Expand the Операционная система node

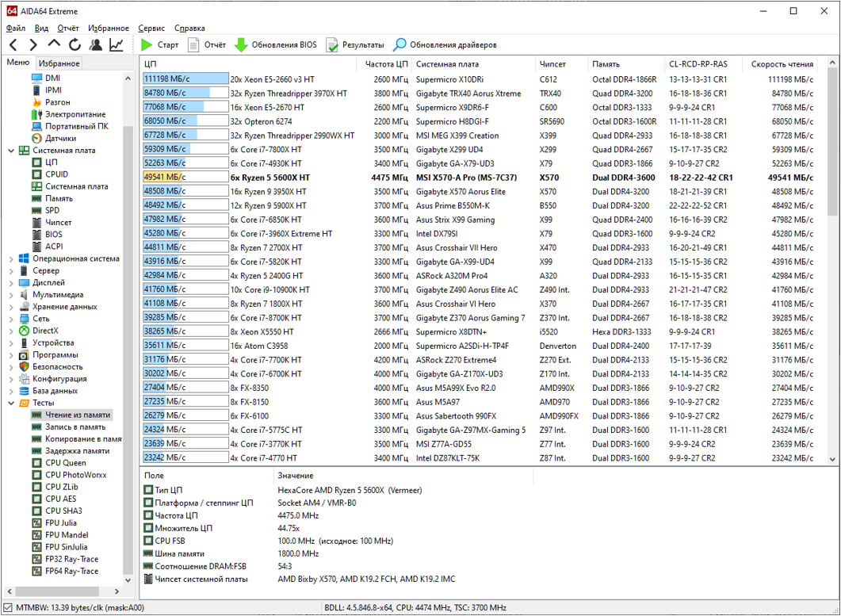[11, 259]
